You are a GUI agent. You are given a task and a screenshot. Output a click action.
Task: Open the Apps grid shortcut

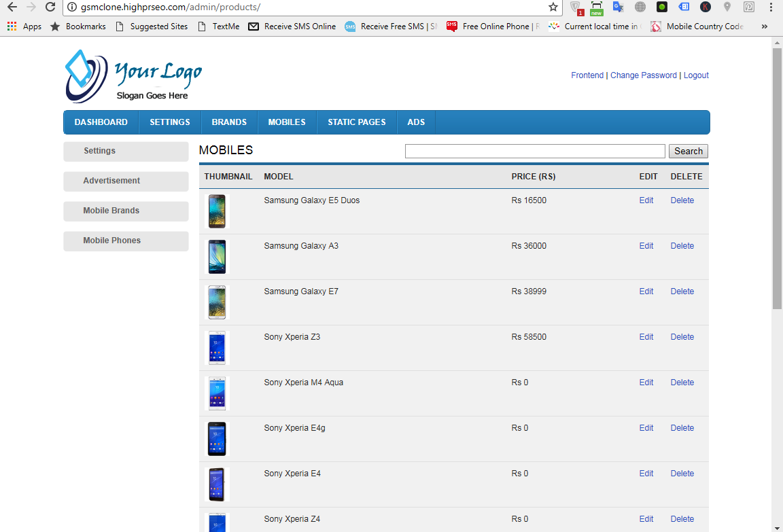(x=24, y=26)
